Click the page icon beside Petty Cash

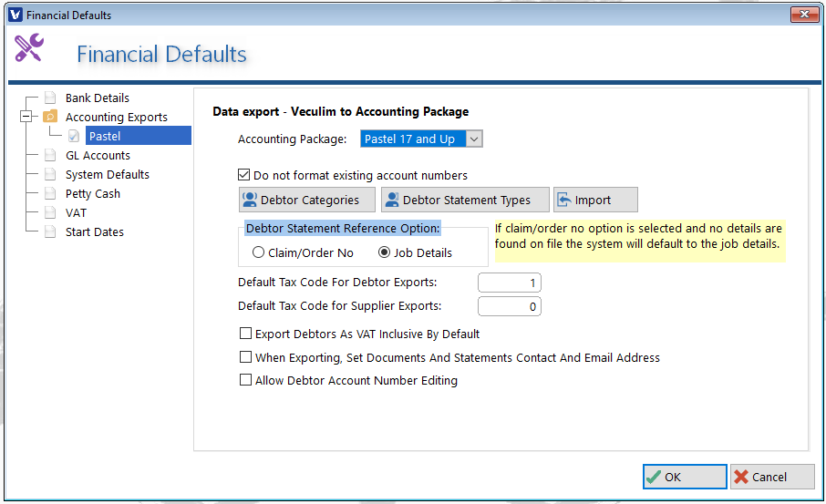(50, 193)
